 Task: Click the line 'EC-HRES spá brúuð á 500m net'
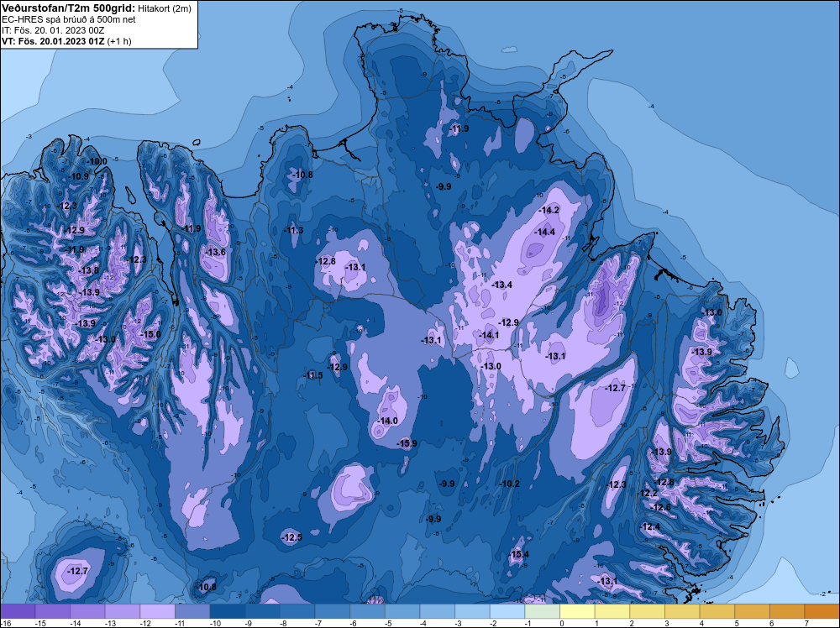(69, 20)
